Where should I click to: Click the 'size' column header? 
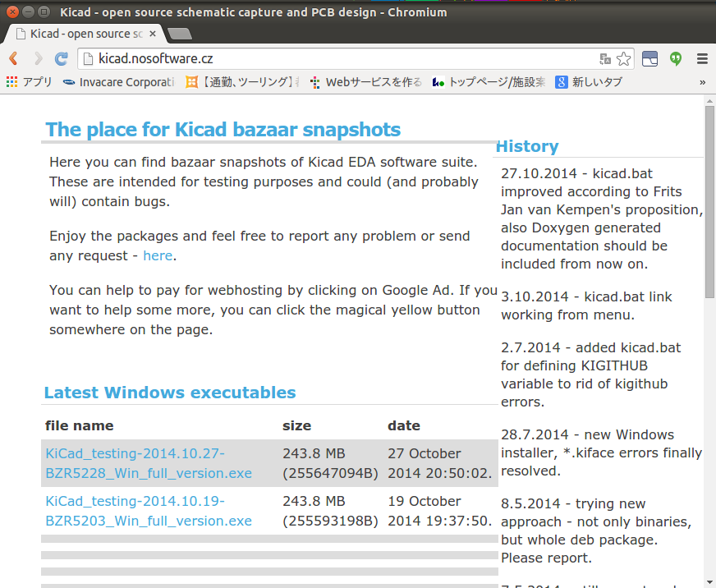tap(296, 426)
